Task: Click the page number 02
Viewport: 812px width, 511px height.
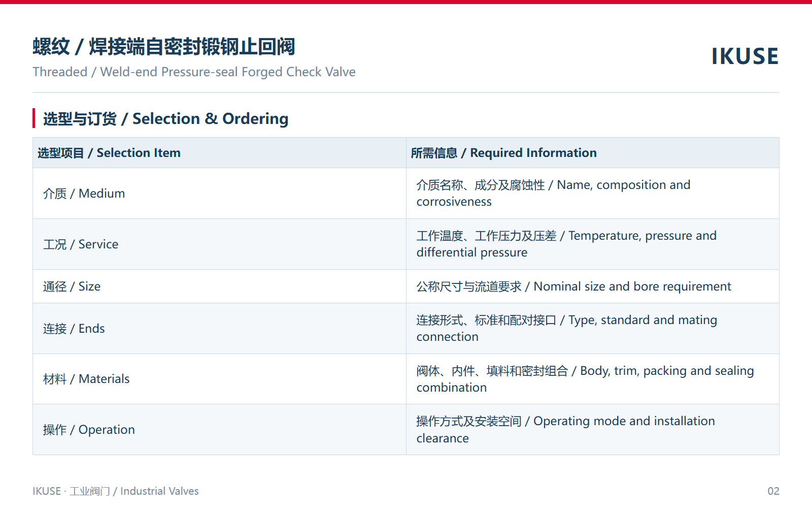Action: [773, 491]
